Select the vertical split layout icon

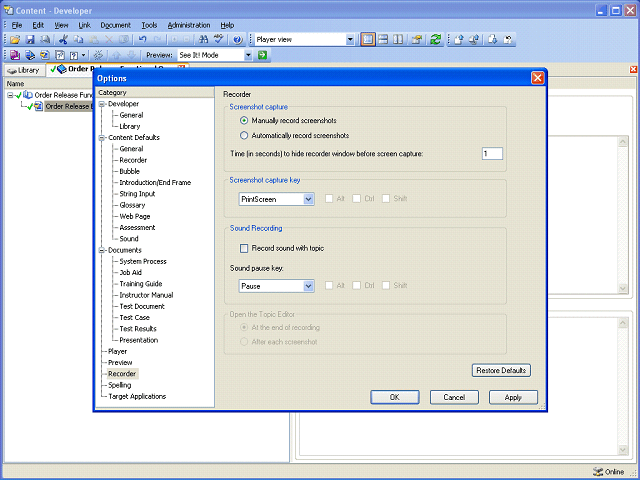(x=398, y=40)
